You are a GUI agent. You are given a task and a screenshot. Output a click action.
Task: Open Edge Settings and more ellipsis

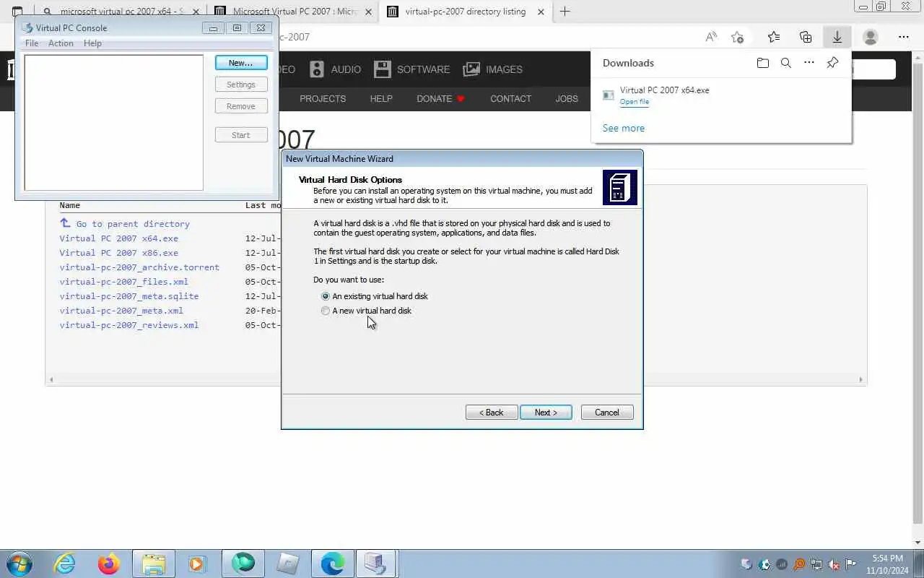pyautogui.click(x=904, y=37)
